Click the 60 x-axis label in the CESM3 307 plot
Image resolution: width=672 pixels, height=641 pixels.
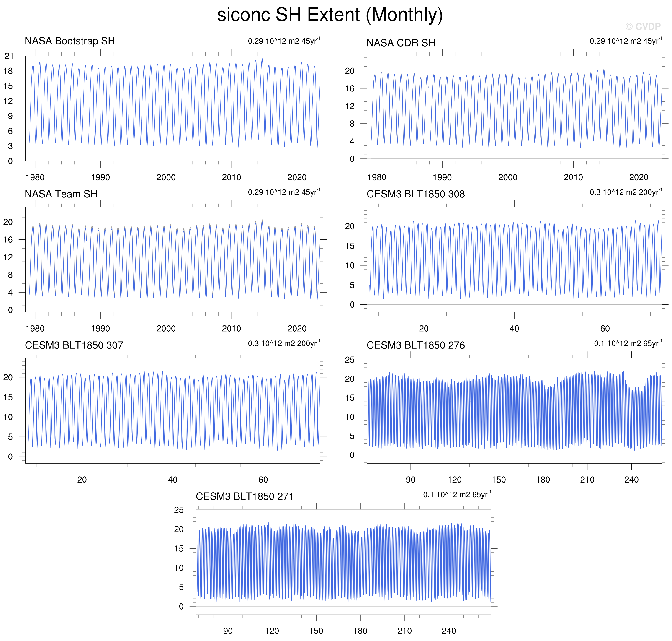pos(263,479)
